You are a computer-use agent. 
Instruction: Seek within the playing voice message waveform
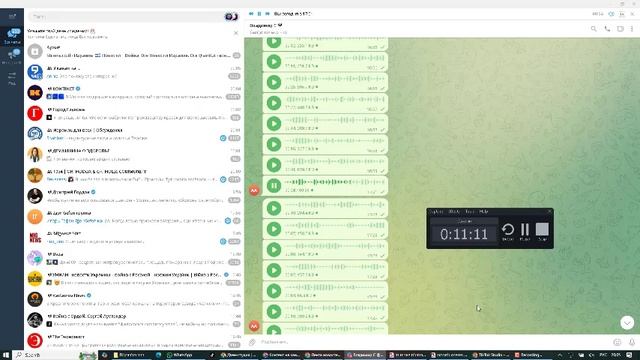(335, 182)
